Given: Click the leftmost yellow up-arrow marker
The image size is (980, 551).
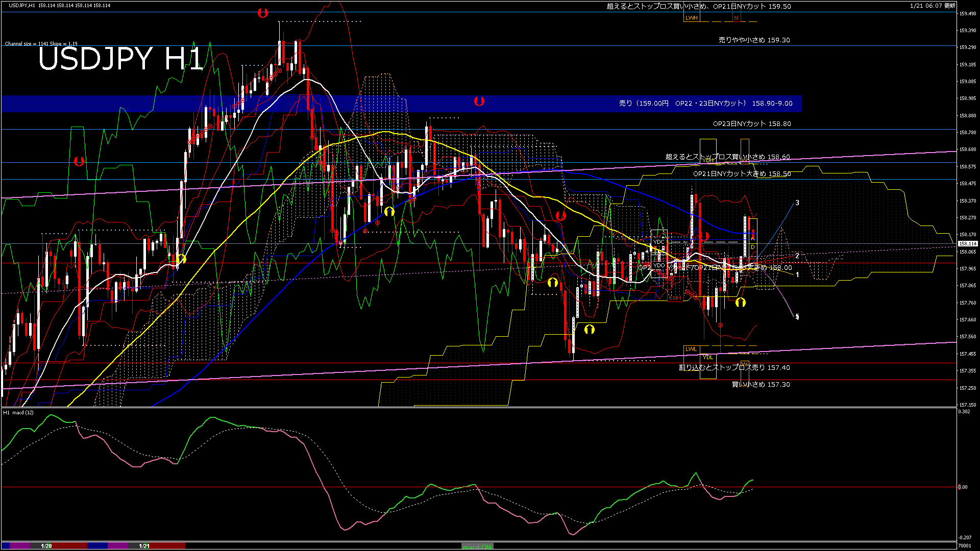Looking at the screenshot, I should pyautogui.click(x=181, y=259).
